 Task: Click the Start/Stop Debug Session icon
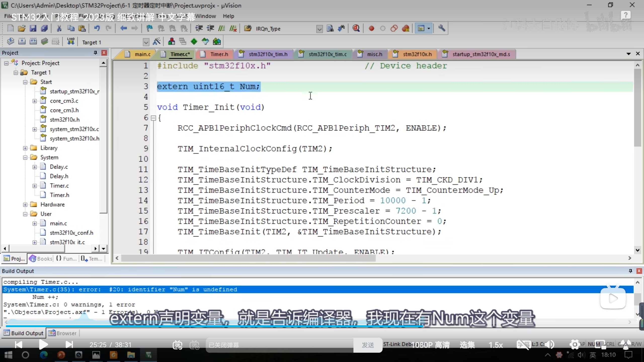356,28
